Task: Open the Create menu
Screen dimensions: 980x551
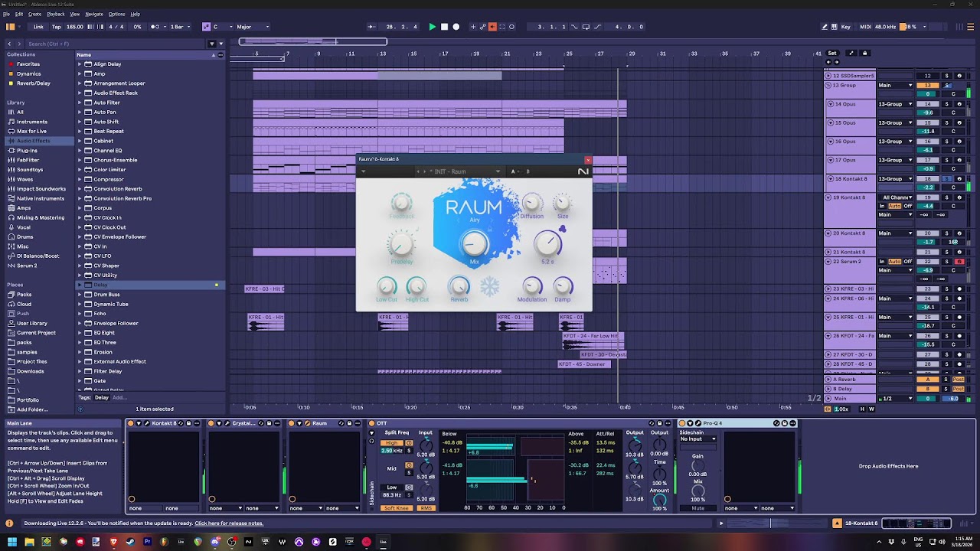Action: click(34, 14)
